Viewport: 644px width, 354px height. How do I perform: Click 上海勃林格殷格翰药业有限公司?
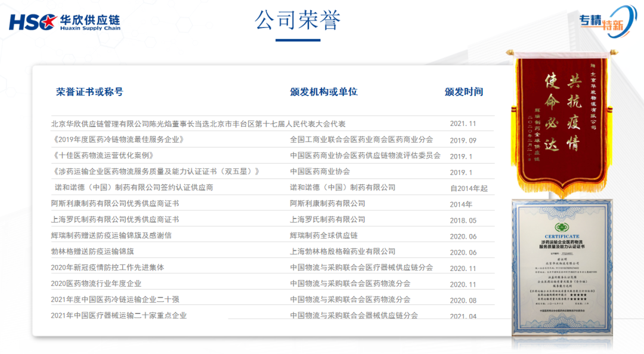pyautogui.click(x=342, y=252)
